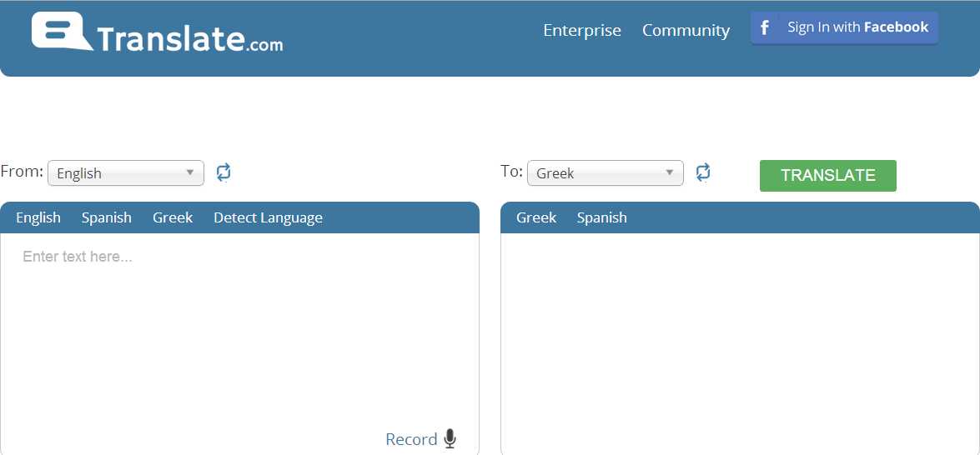Open the Enterprise link
The image size is (980, 455).
[x=582, y=31]
